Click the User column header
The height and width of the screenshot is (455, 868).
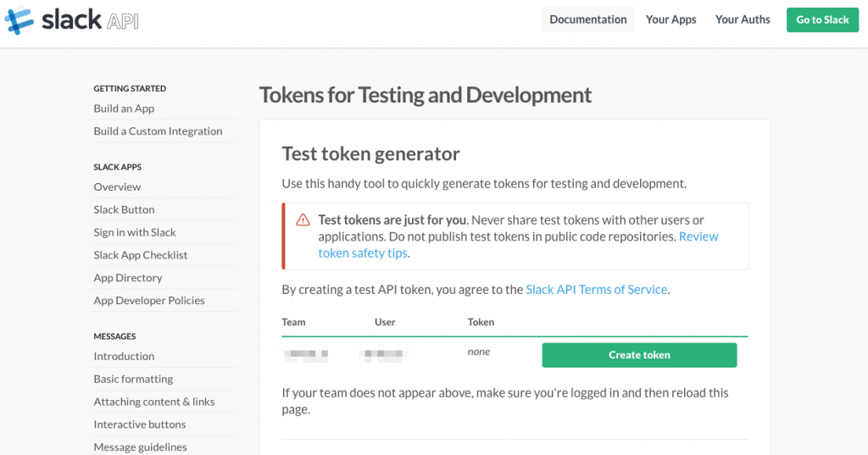click(x=385, y=322)
